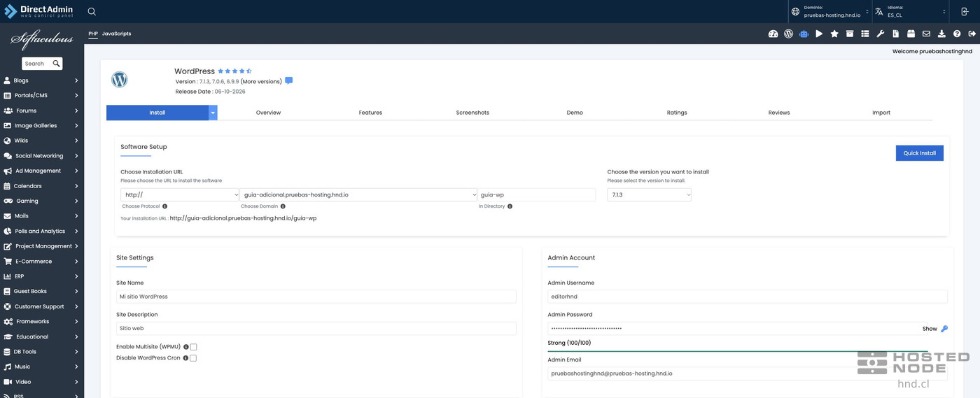Click the blue comment bubble next to versions

tap(288, 80)
